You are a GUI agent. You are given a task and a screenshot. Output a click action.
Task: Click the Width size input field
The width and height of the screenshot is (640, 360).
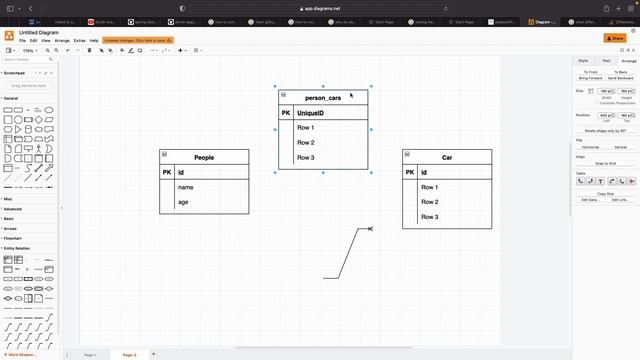coord(606,91)
